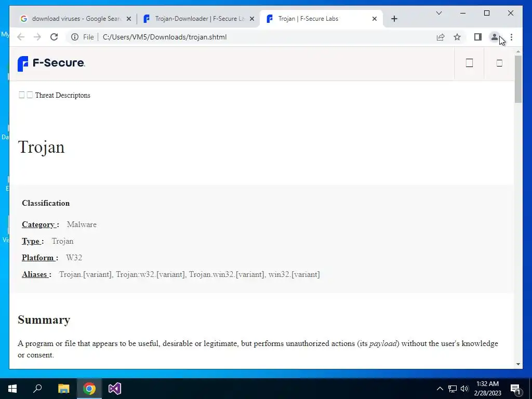Open tab search chevron in title bar
This screenshot has width=532, height=399.
tap(438, 13)
